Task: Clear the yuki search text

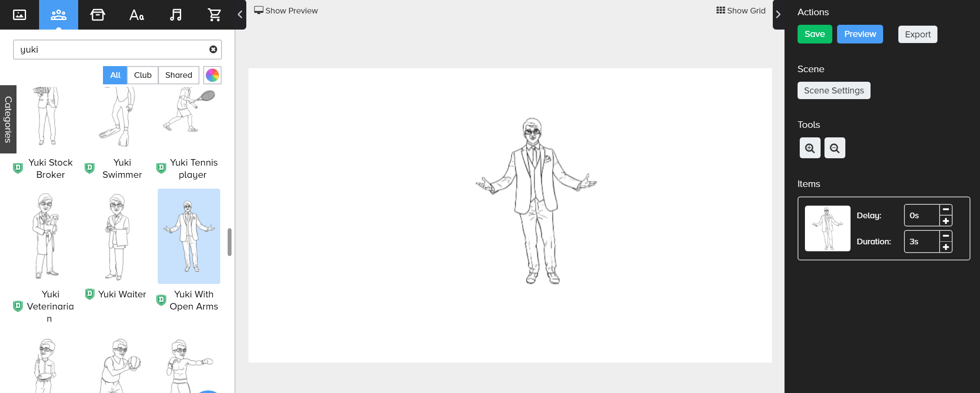Action: coord(213,50)
